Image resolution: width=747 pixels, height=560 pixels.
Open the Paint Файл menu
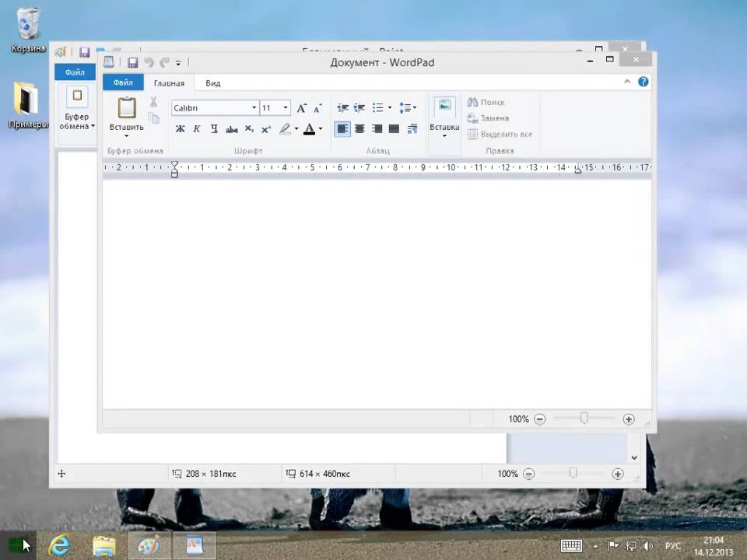[75, 72]
